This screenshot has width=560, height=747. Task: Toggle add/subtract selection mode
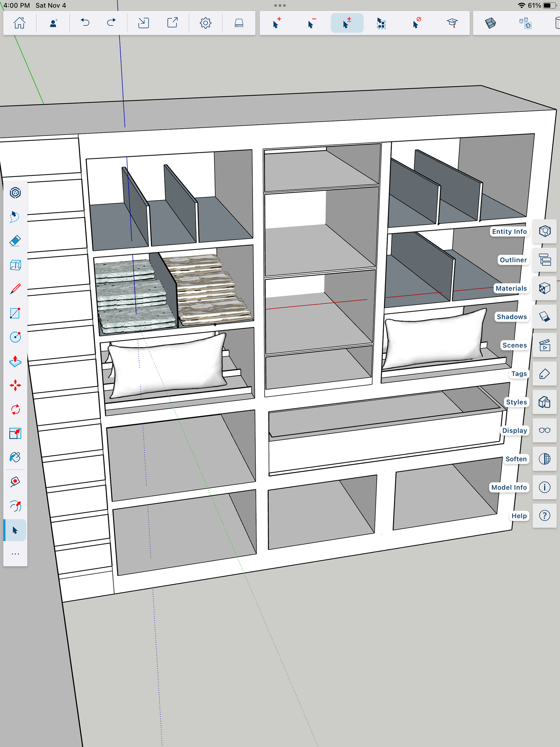tap(347, 23)
